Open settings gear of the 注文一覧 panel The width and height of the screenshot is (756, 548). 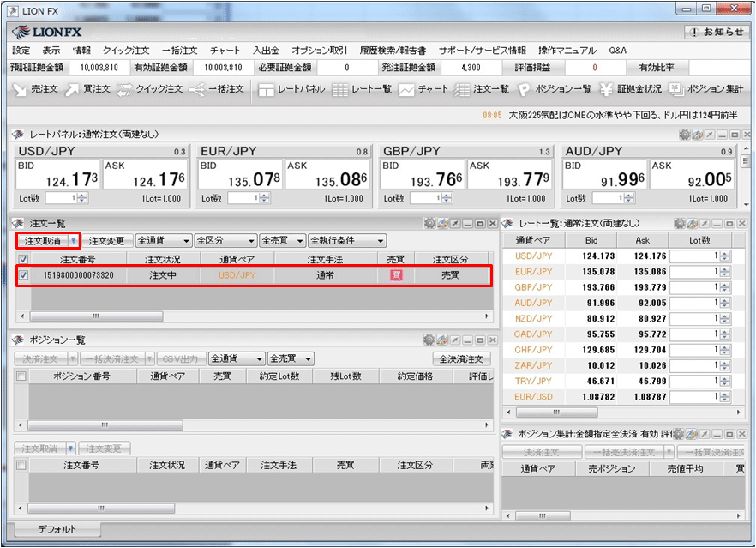pyautogui.click(x=429, y=223)
